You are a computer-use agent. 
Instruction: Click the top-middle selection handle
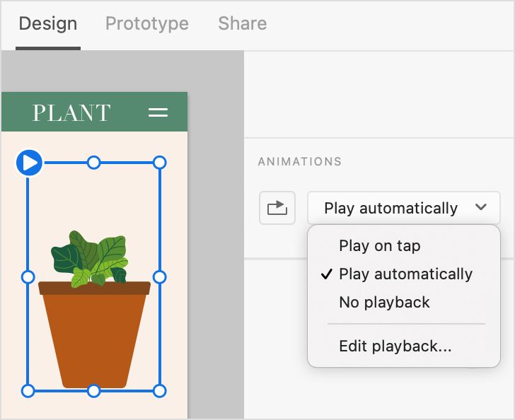[93, 163]
